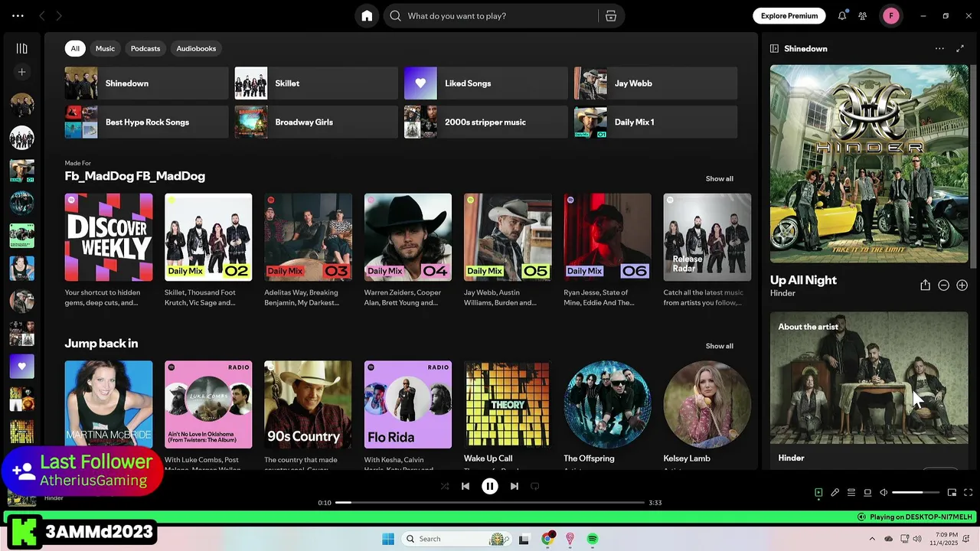980x551 pixels.
Task: Add Up All Night to Liked Songs
Action: coord(962,285)
